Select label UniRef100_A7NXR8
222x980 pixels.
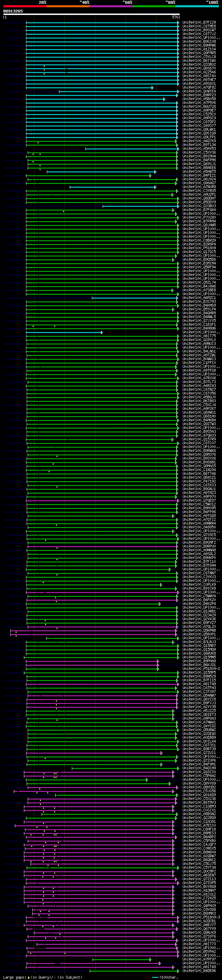(x=199, y=187)
